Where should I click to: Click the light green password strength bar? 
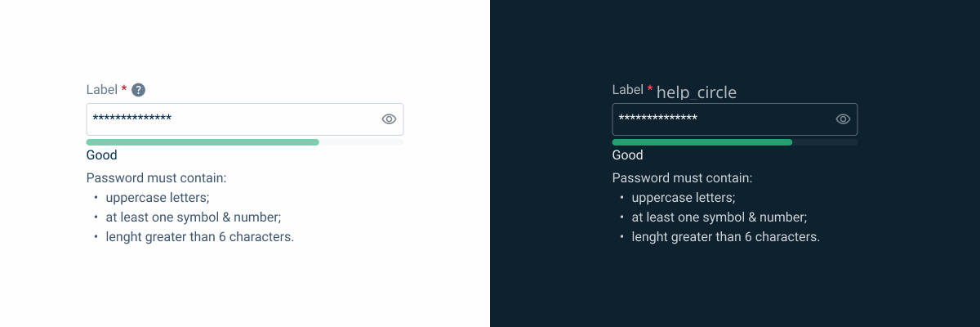(x=203, y=142)
